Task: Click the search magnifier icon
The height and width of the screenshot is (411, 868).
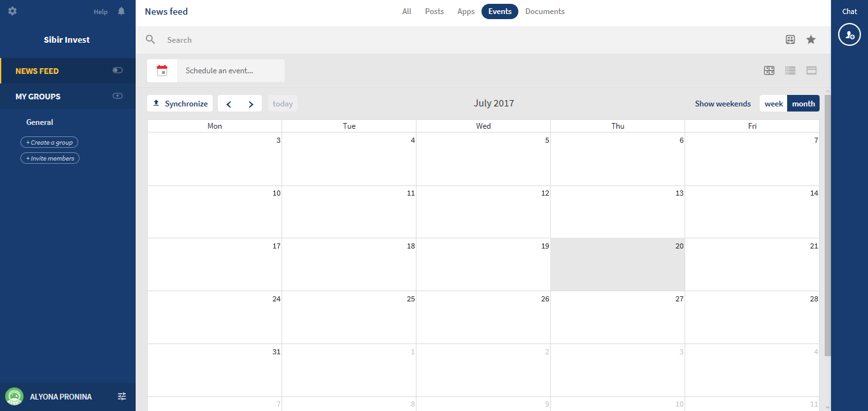Action: pos(150,40)
